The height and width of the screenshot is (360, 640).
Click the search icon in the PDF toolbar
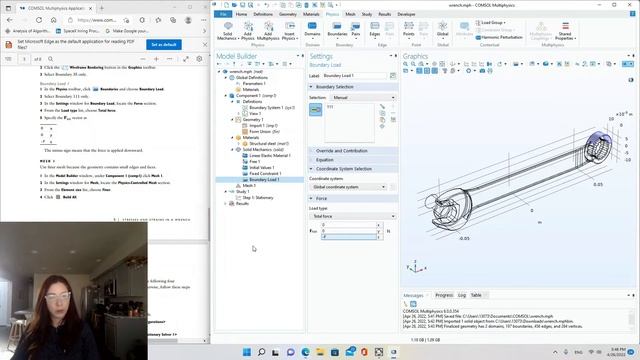click(51, 59)
